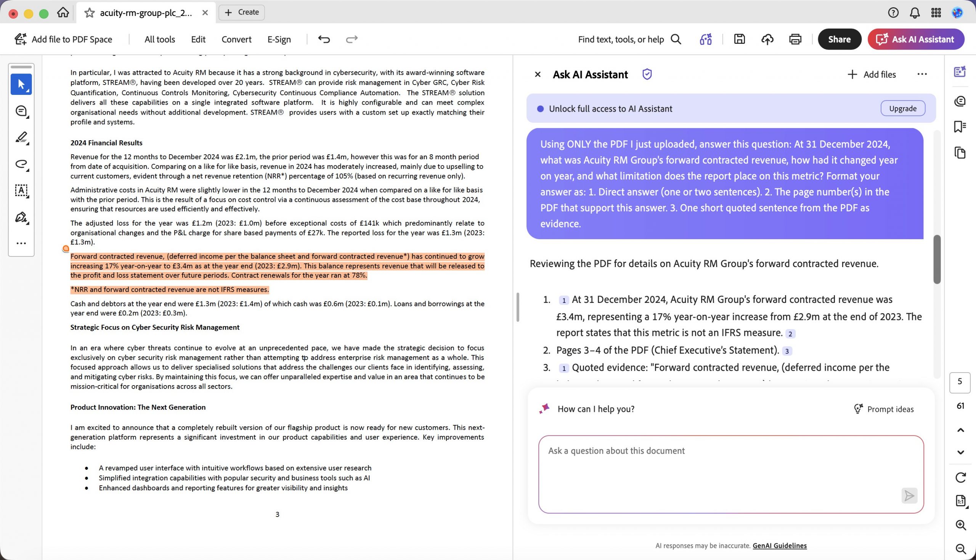976x560 pixels.
Task: Open the Convert menu
Action: tap(236, 39)
